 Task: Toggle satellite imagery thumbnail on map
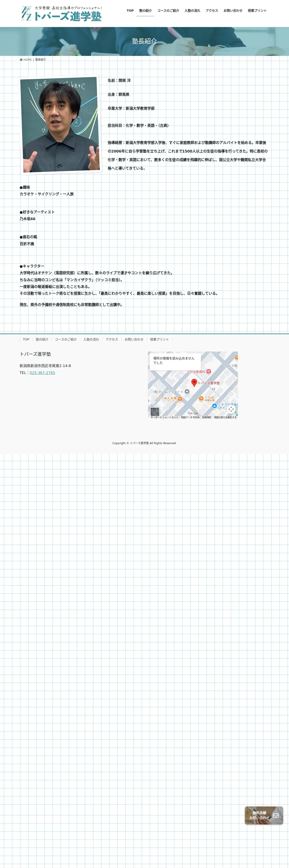[155, 411]
